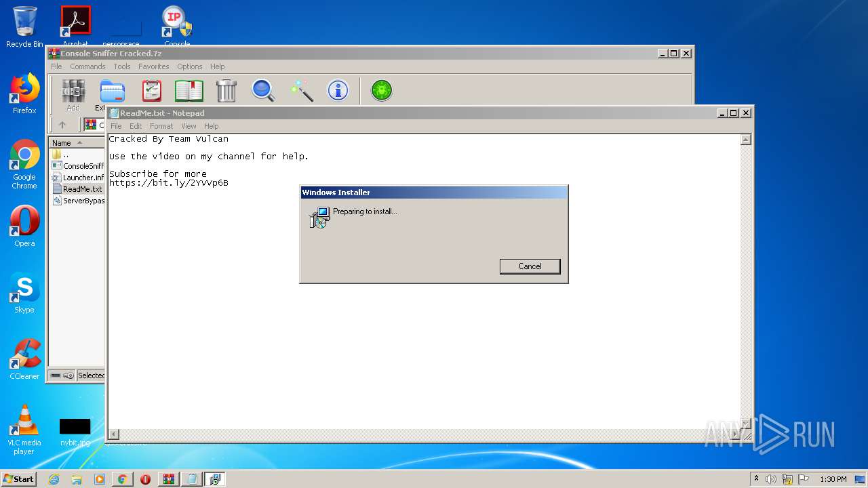Viewport: 868px width, 488px height.
Task: Select ReadMe.txt in the archive list
Action: coord(78,189)
